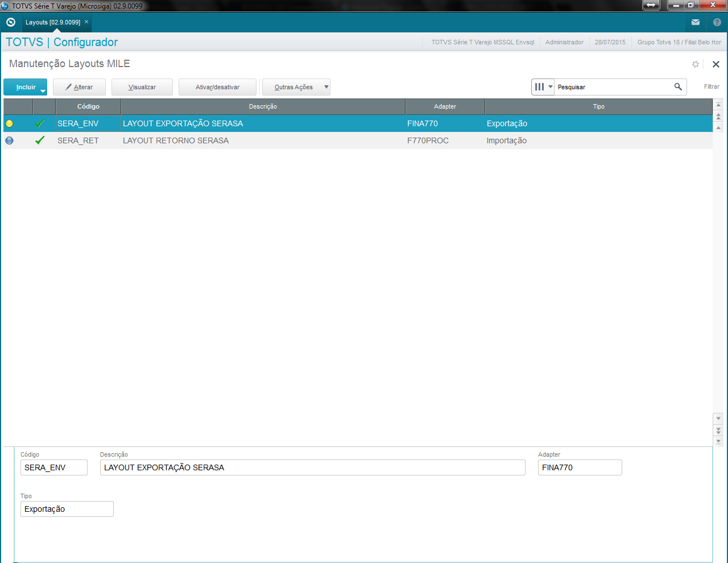728x563 pixels.
Task: Click the double-arrow button in title bar
Action: 651,5
